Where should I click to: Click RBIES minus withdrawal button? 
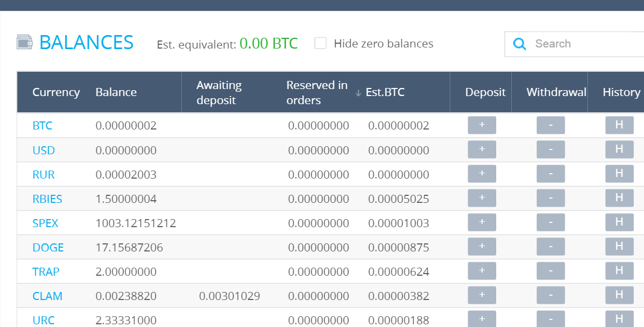click(550, 198)
